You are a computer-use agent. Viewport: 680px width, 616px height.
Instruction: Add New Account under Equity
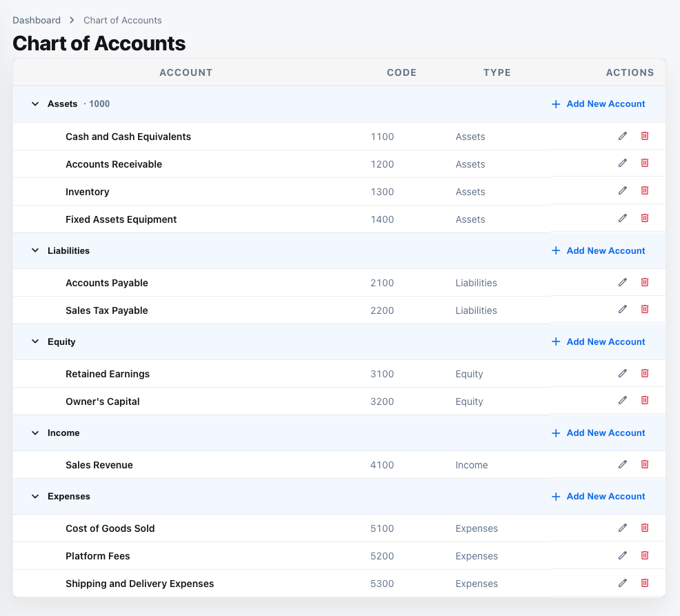(606, 341)
